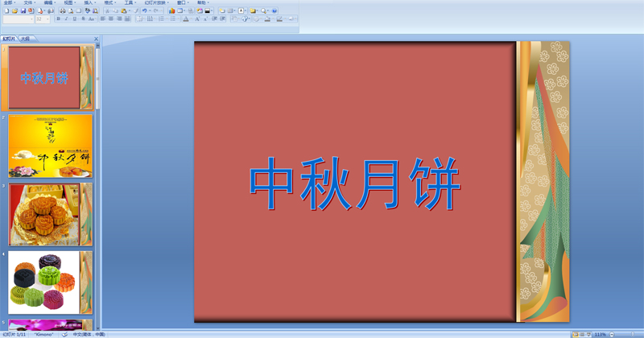Click the Cut scissors icon
The height and width of the screenshot is (338, 644).
click(107, 10)
